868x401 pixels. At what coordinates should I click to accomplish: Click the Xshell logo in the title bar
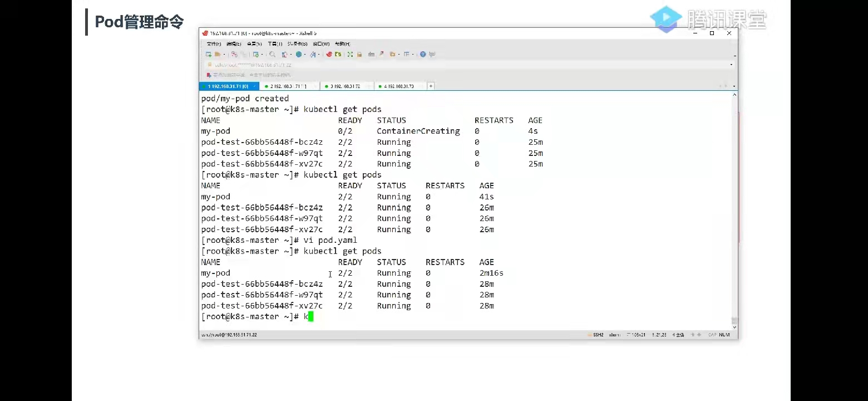pyautogui.click(x=205, y=33)
